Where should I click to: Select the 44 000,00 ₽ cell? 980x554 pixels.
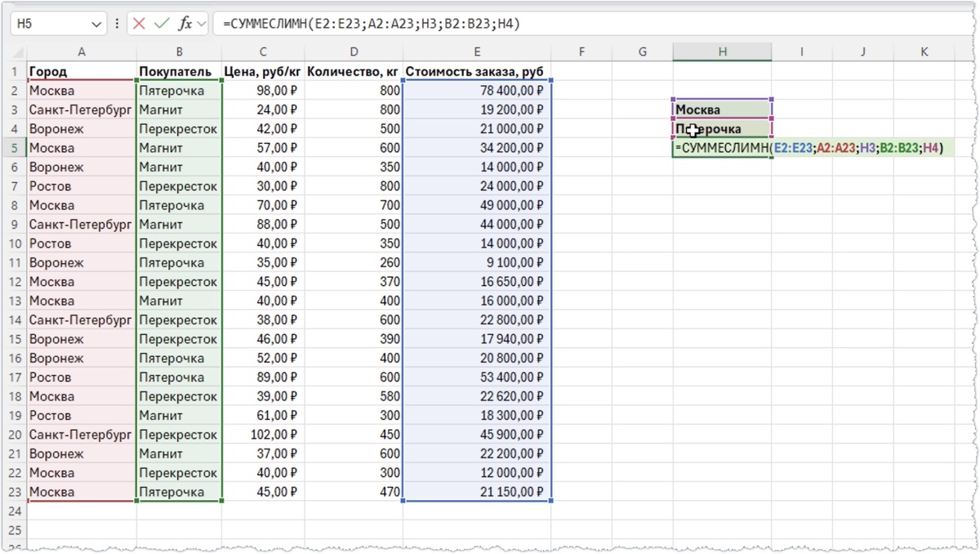coord(478,225)
